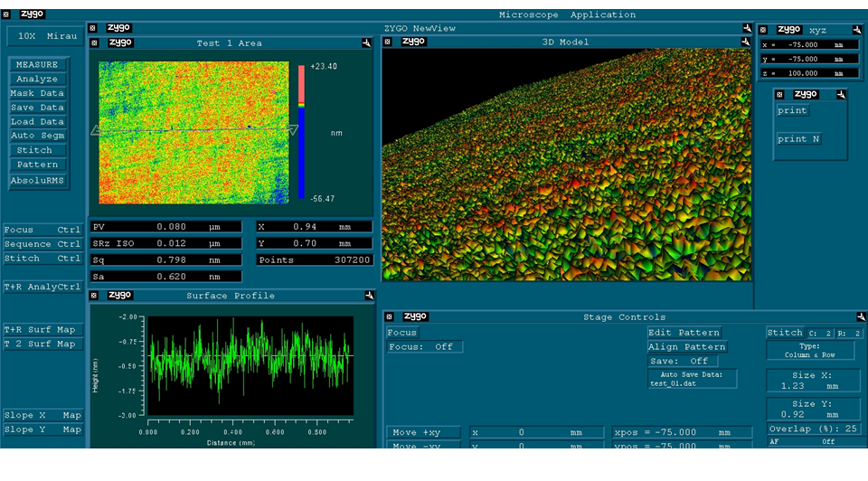This screenshot has width=868, height=481.
Task: Click the pin icon on Surface Profile window
Action: coord(369,296)
